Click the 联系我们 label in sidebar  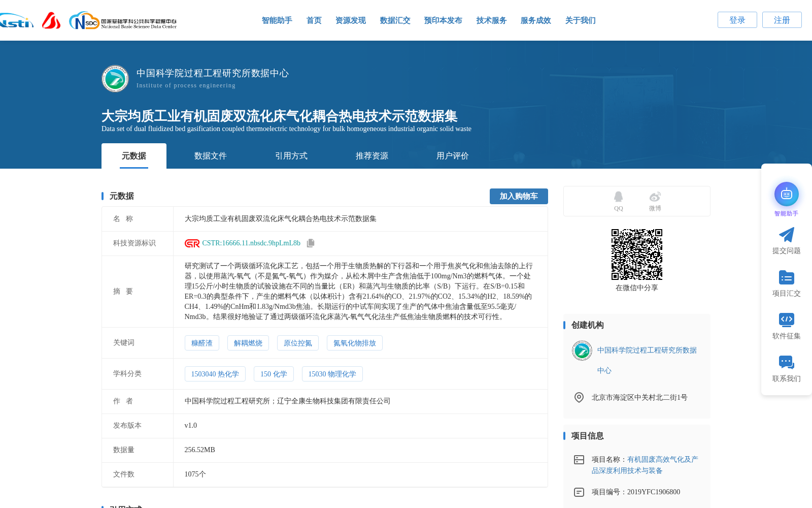[x=787, y=378]
